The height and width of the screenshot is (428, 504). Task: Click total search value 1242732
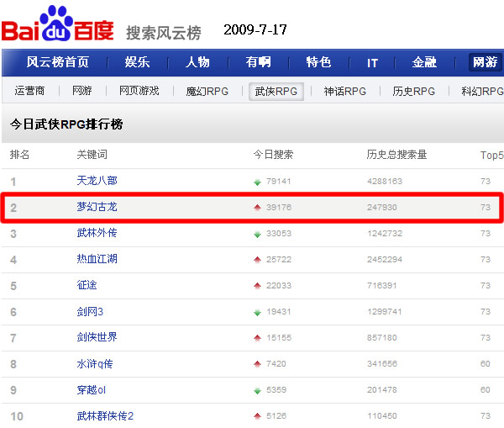tap(385, 233)
